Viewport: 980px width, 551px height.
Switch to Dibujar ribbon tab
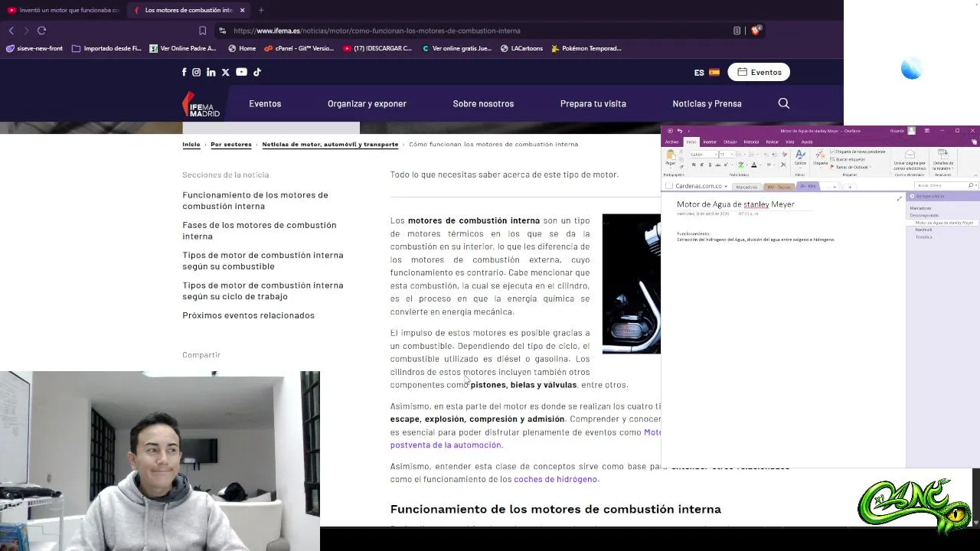tap(730, 142)
